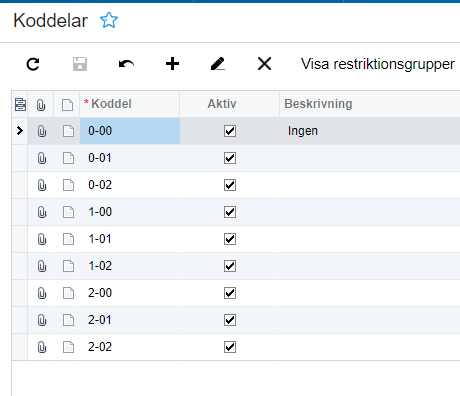This screenshot has width=460, height=396.
Task: Add Koddelar page to favorites star
Action: (x=109, y=20)
